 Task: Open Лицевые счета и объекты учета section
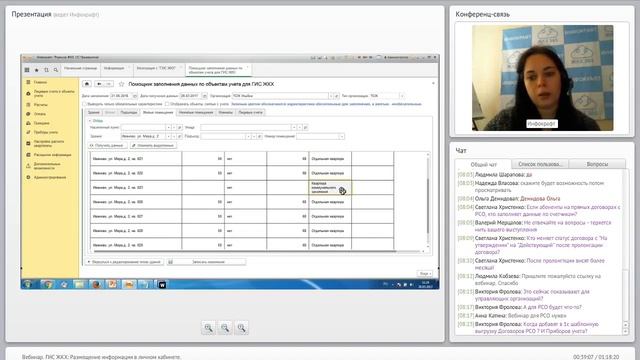tap(51, 93)
